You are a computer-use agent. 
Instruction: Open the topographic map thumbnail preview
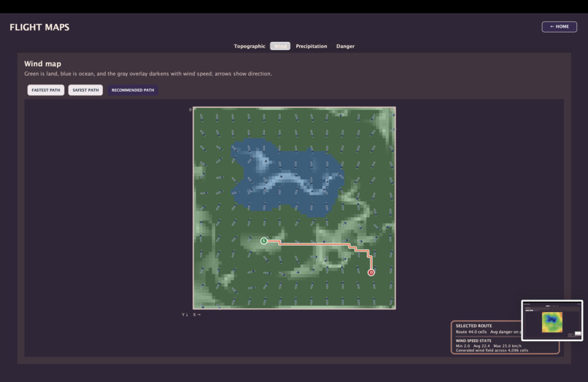552,321
